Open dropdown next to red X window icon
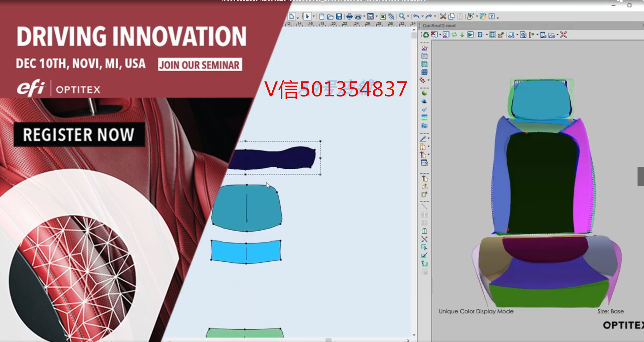644x342 pixels. tap(440, 35)
